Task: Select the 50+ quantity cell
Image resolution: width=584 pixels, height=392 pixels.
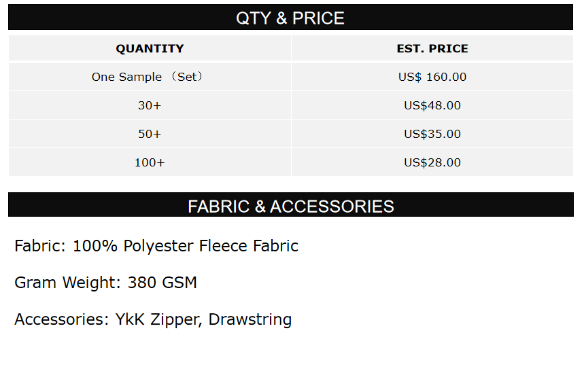Action: tap(150, 134)
